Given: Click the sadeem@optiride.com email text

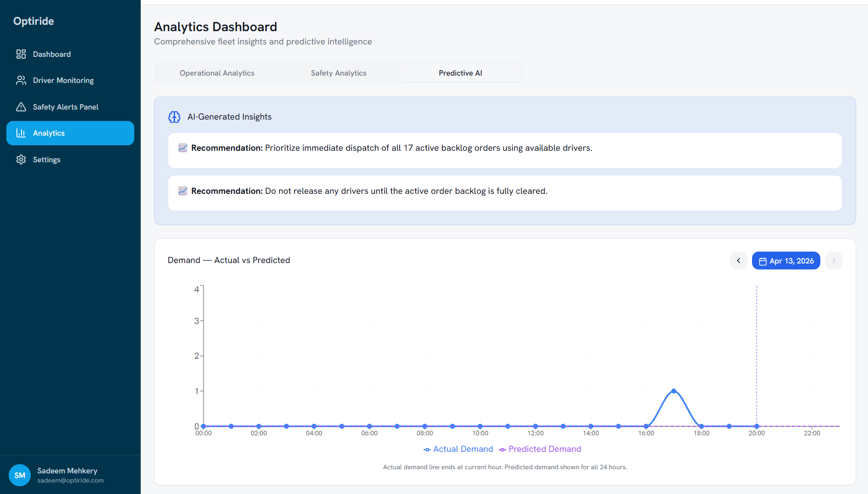Looking at the screenshot, I should [x=71, y=480].
